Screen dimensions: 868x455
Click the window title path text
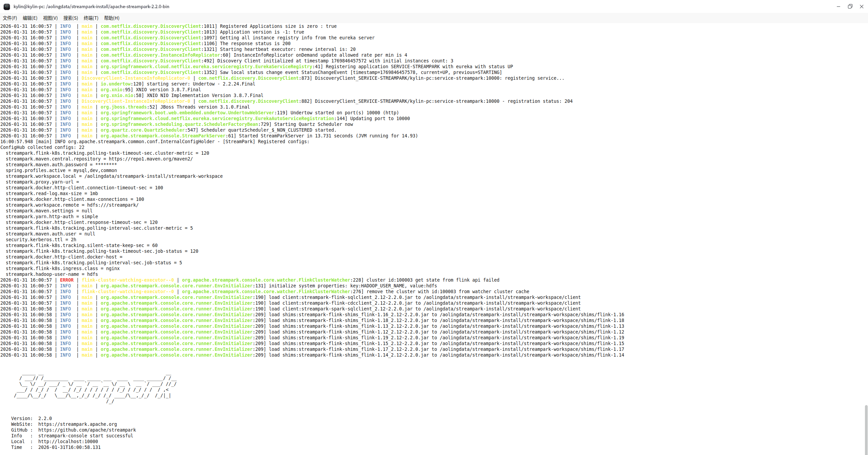(91, 6)
